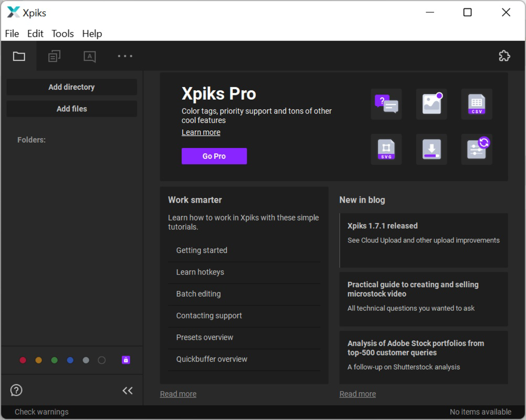Open the File menu

[x=12, y=34]
